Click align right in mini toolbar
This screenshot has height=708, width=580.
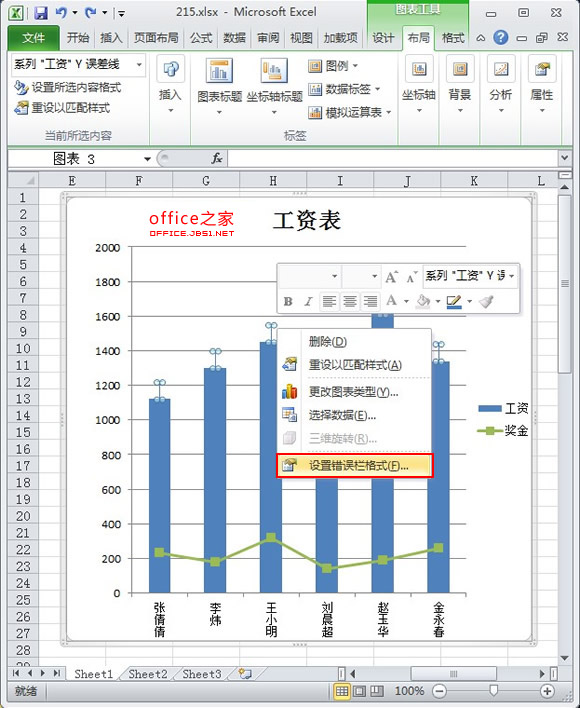pyautogui.click(x=370, y=301)
